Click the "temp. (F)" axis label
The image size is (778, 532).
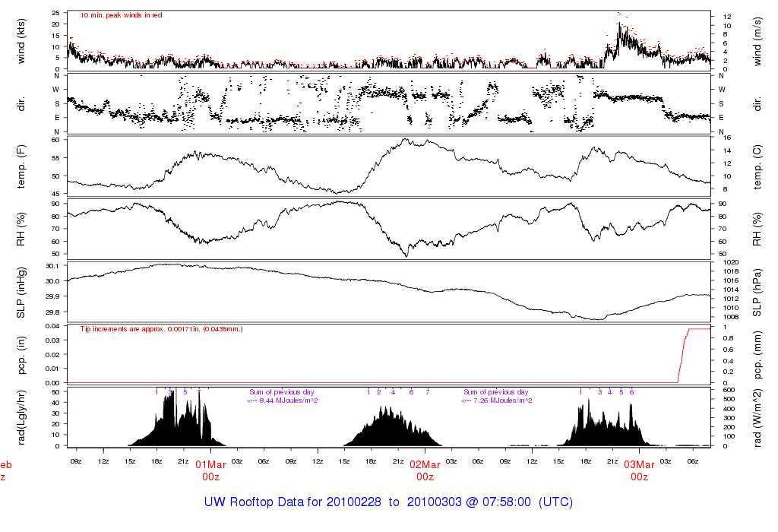(21, 166)
